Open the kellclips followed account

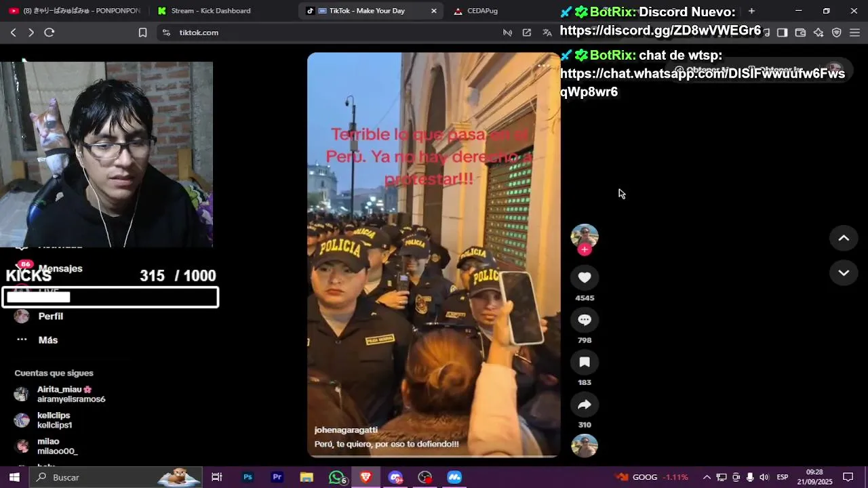54,420
